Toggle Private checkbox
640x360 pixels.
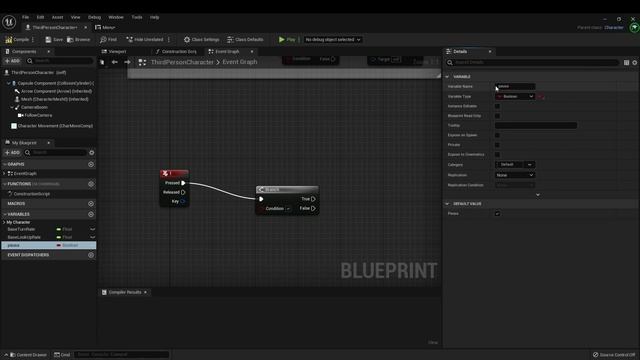click(x=497, y=145)
